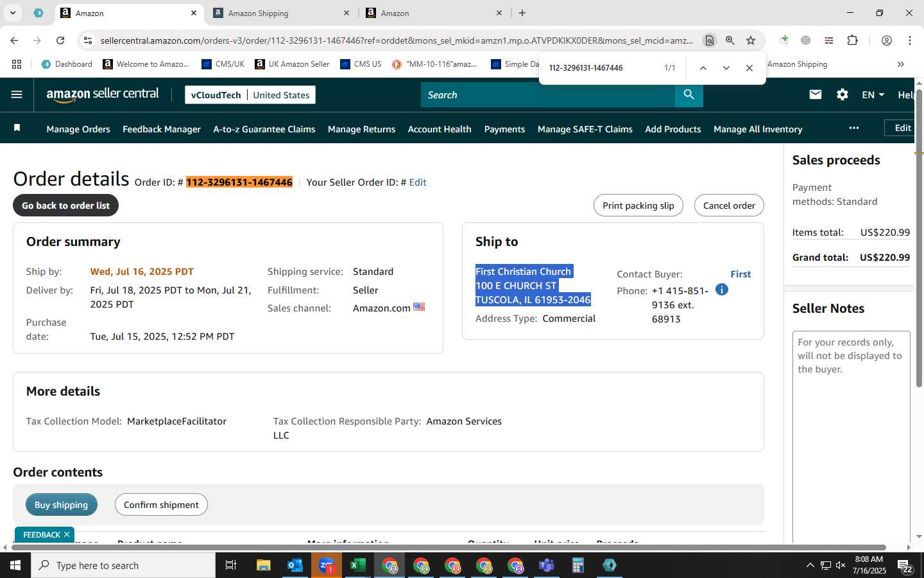Open the messages mail icon

816,94
